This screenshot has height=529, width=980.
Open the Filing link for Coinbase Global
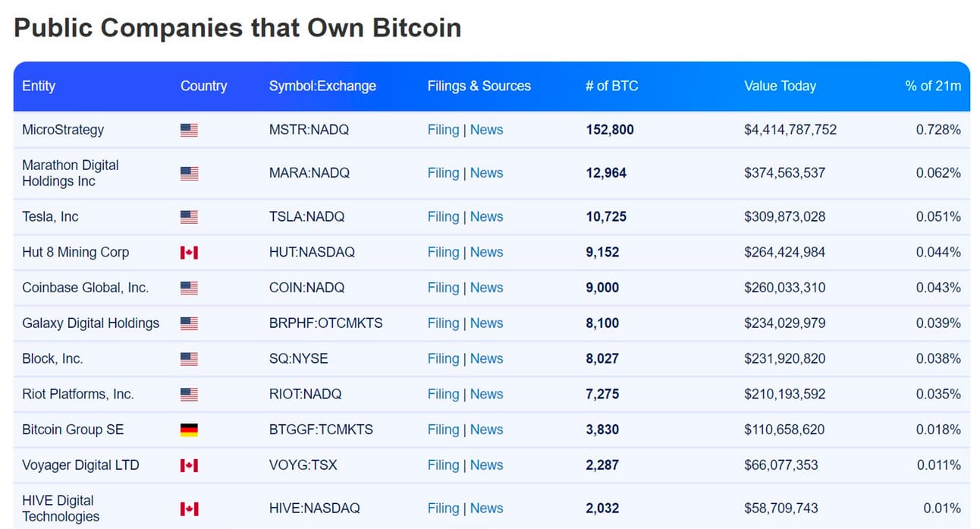[x=443, y=288]
